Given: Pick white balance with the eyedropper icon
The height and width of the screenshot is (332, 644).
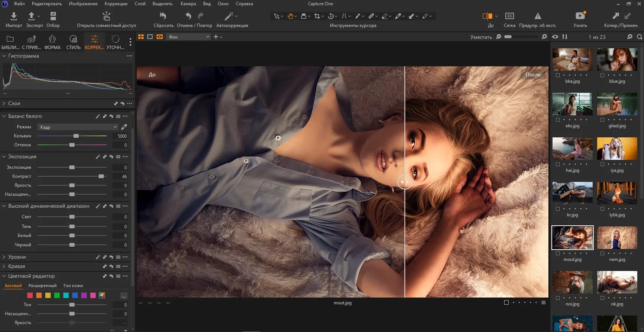Looking at the screenshot, I should pos(124,127).
